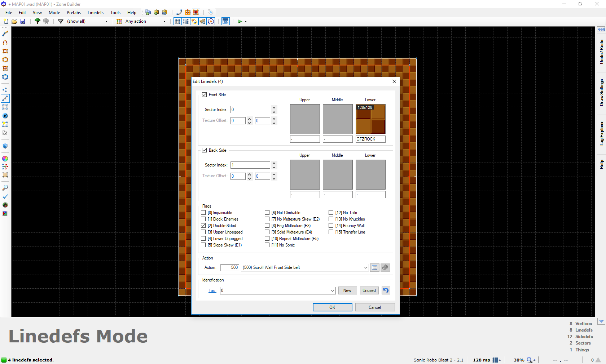Click the New tag button

(x=347, y=290)
